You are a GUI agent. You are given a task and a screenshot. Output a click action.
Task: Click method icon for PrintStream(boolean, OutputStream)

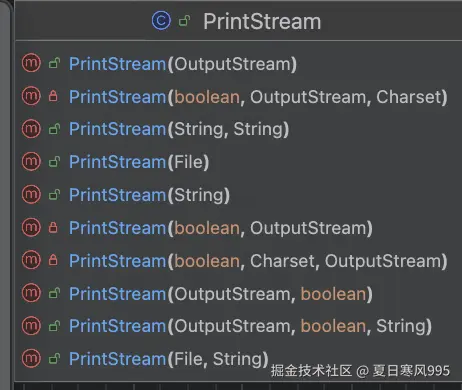31,227
